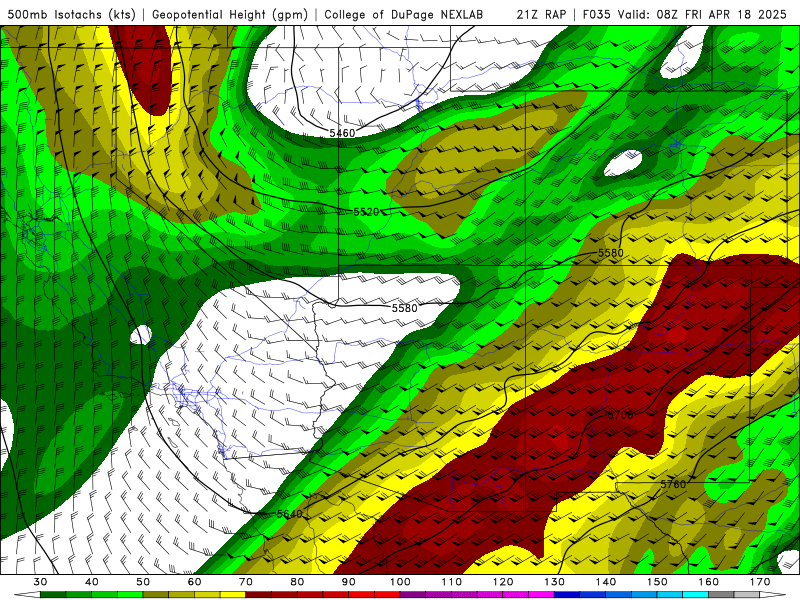This screenshot has height=600, width=800.
Task: Click the 5640 height contour label
Action: [x=290, y=514]
